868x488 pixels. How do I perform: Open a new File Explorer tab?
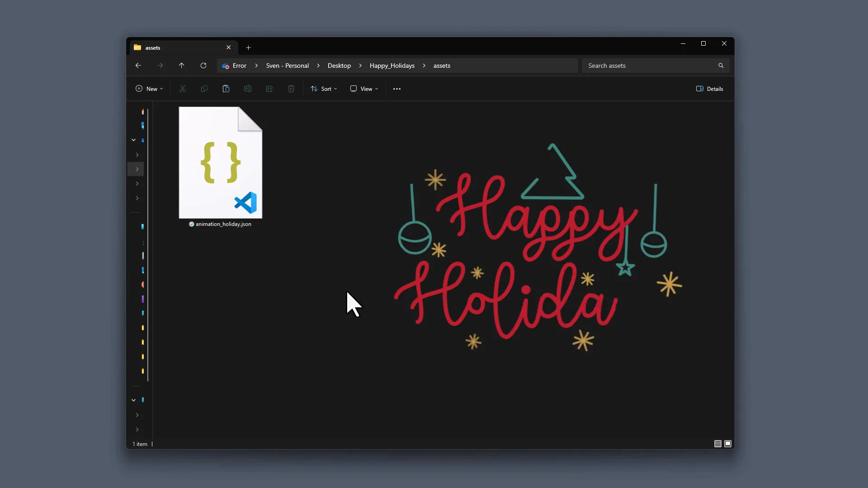pyautogui.click(x=248, y=47)
